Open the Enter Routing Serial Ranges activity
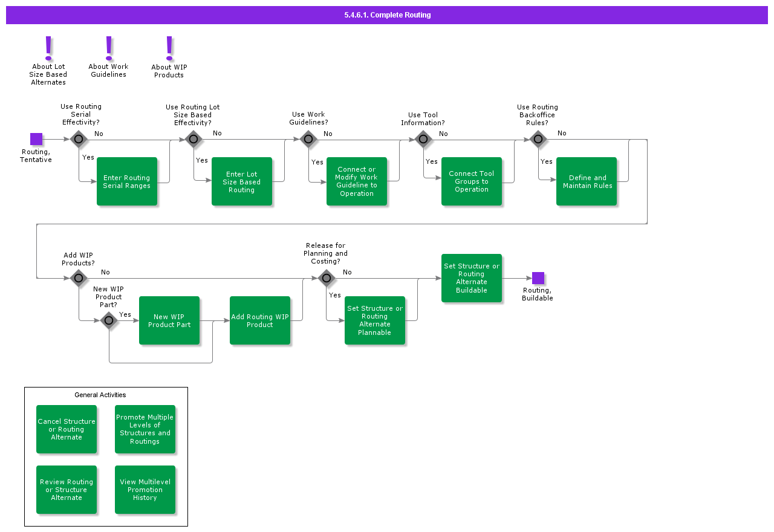This screenshot has height=532, width=774. (127, 181)
